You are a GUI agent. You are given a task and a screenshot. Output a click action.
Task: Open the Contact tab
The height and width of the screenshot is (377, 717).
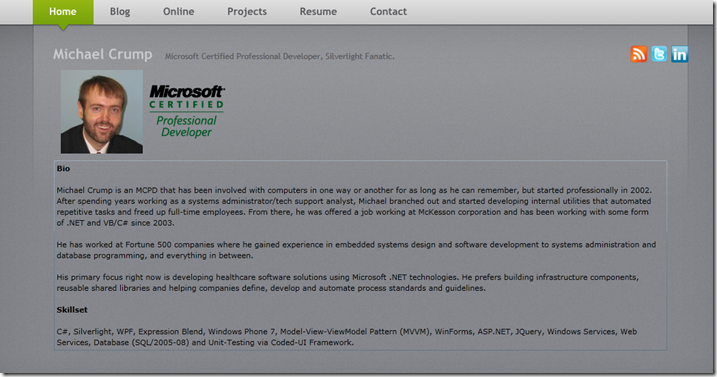click(388, 12)
